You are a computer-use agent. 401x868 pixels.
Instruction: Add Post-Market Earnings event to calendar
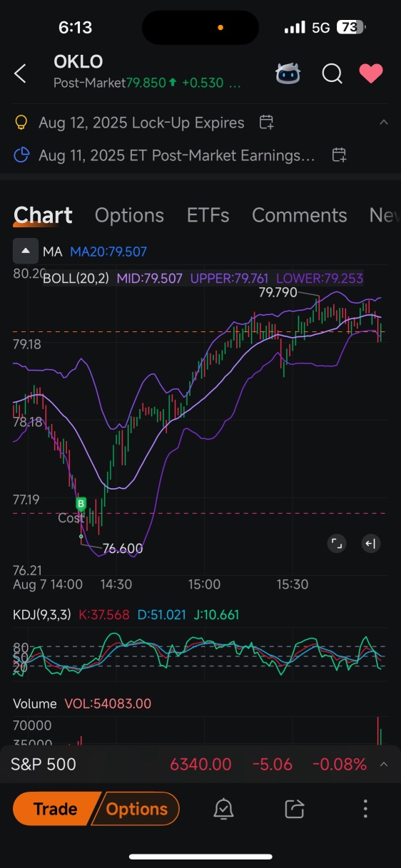click(x=340, y=155)
